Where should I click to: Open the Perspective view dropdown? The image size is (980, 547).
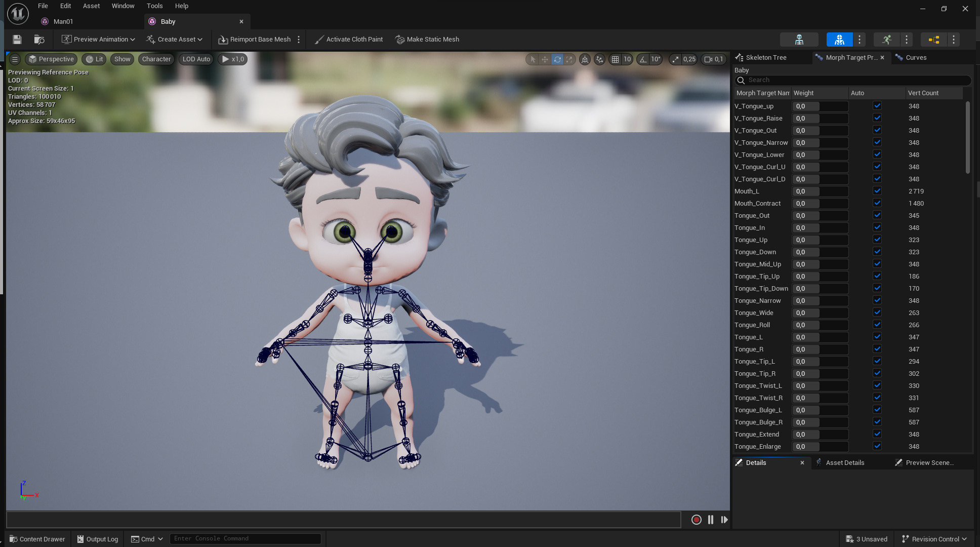tap(51, 59)
